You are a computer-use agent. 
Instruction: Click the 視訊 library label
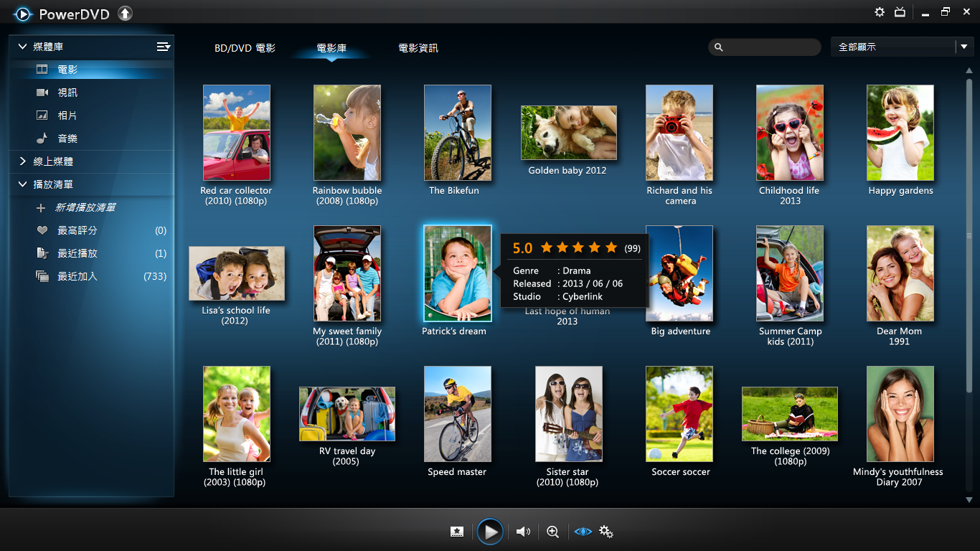pyautogui.click(x=67, y=93)
